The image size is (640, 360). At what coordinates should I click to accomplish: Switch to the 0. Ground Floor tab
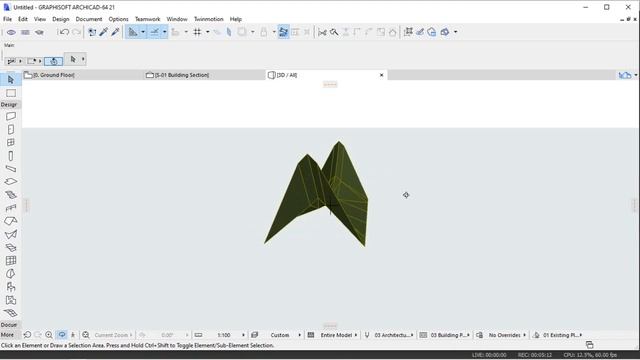(x=83, y=75)
